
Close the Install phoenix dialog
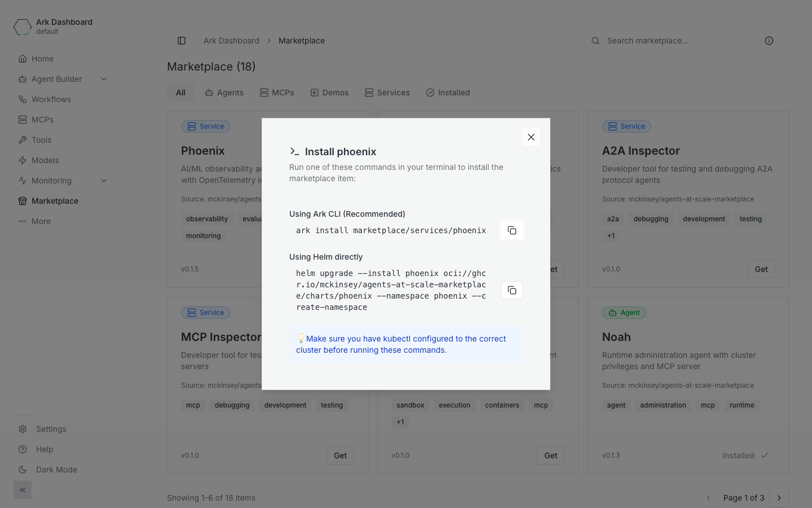tap(531, 137)
